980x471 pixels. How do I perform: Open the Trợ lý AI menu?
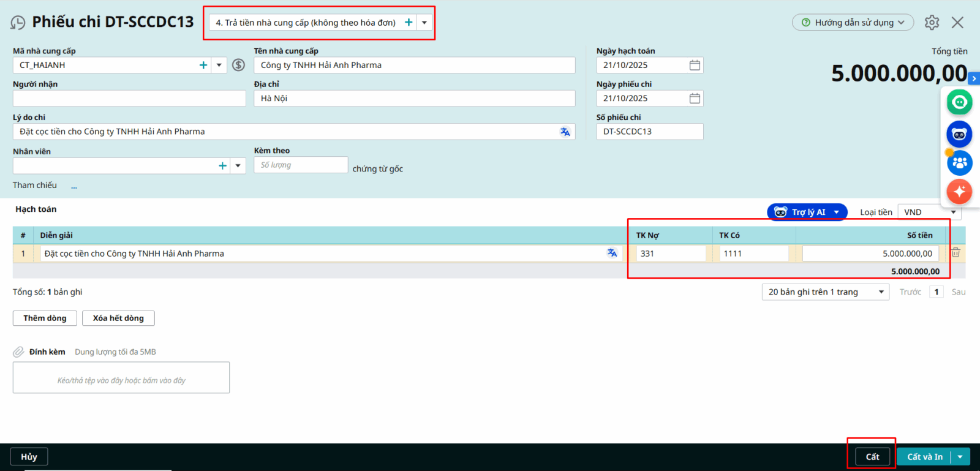tap(807, 212)
